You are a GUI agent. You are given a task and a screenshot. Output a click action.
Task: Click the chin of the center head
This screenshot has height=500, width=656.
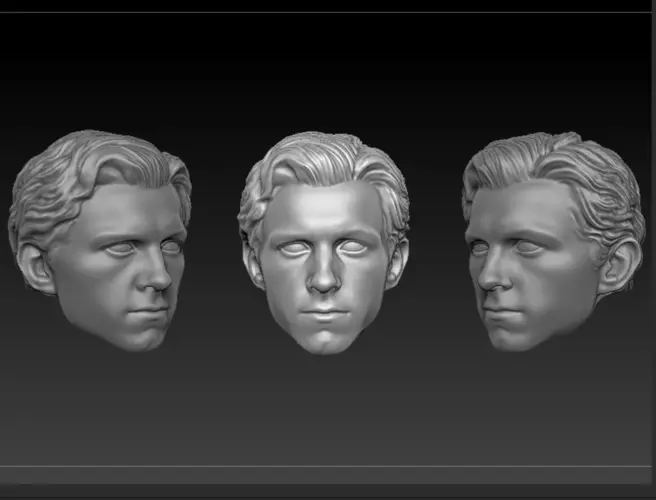325,341
